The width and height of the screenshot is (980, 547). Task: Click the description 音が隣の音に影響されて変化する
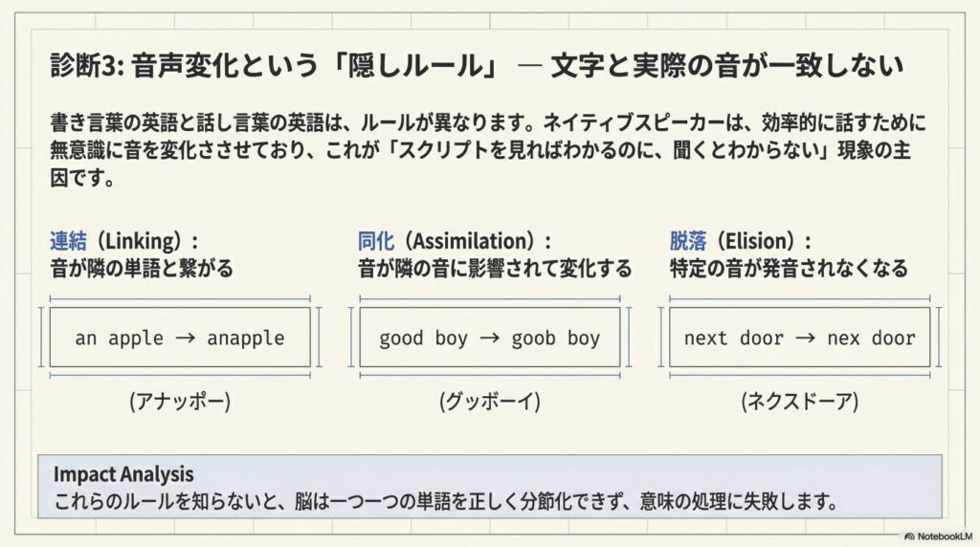(x=495, y=269)
